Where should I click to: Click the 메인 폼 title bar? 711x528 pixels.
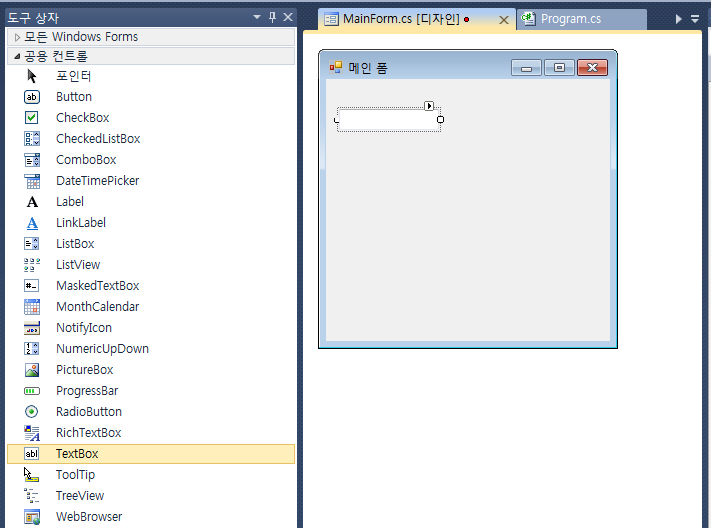[x=468, y=68]
